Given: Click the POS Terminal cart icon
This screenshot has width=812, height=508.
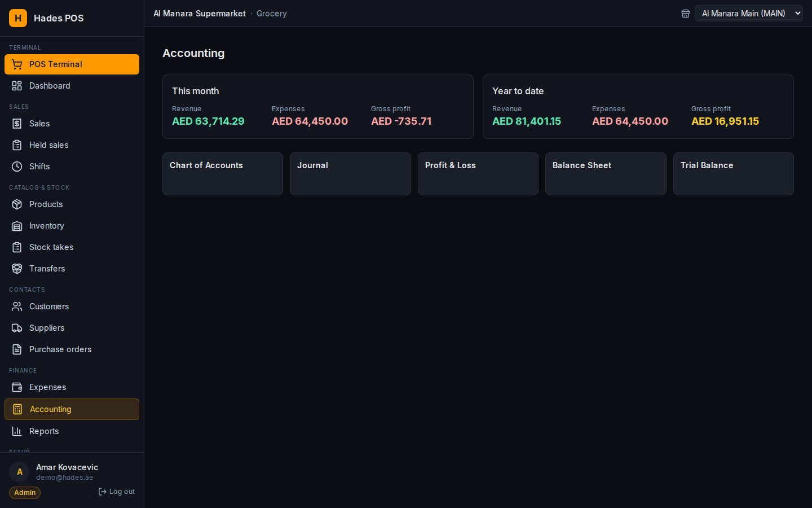Looking at the screenshot, I should coord(17,64).
